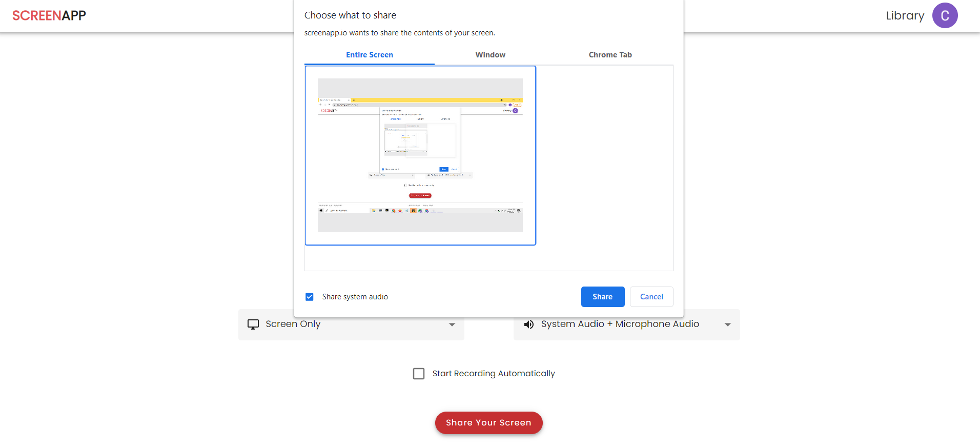
Task: Click the Share system audio label
Action: 355,297
